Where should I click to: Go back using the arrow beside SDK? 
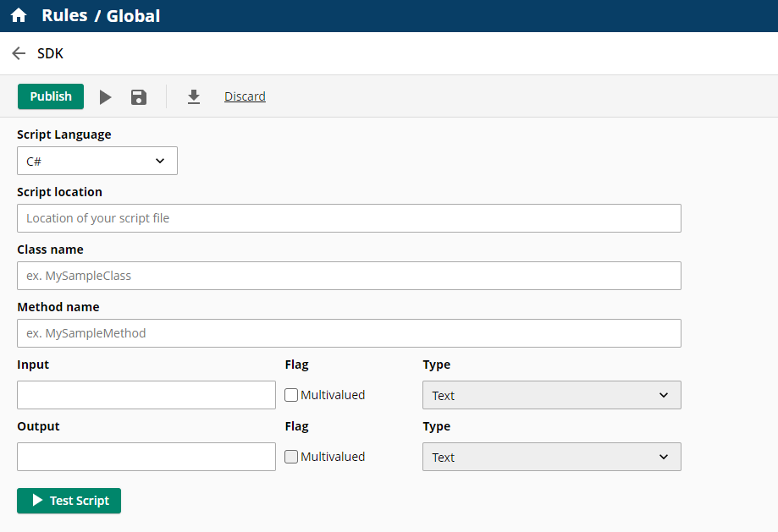[x=19, y=53]
